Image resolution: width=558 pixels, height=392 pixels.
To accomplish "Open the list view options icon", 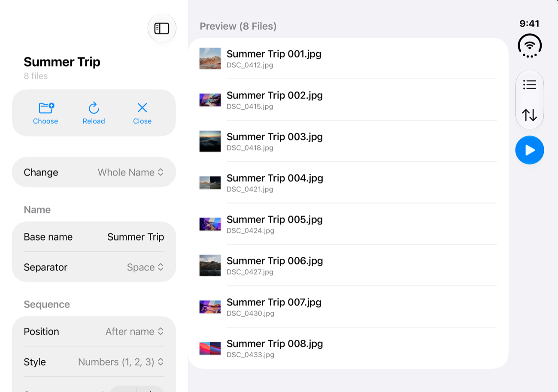I will pyautogui.click(x=530, y=84).
